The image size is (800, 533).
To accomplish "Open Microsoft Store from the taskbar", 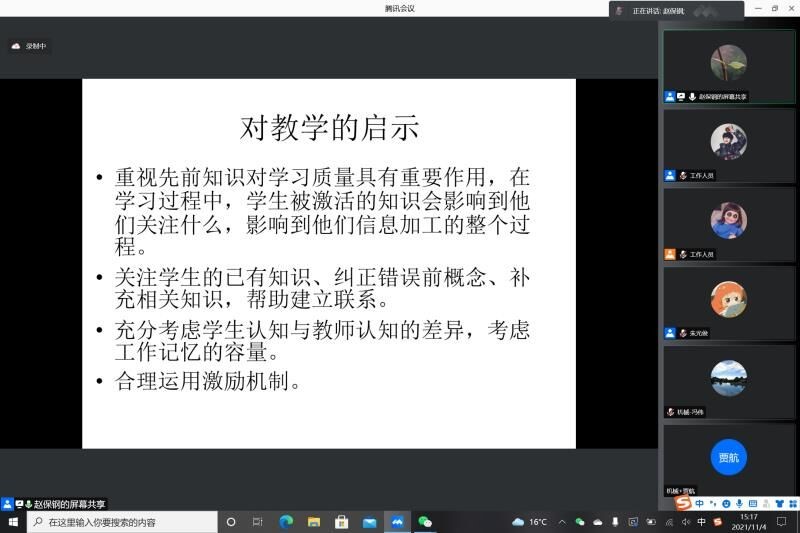I will (x=342, y=522).
